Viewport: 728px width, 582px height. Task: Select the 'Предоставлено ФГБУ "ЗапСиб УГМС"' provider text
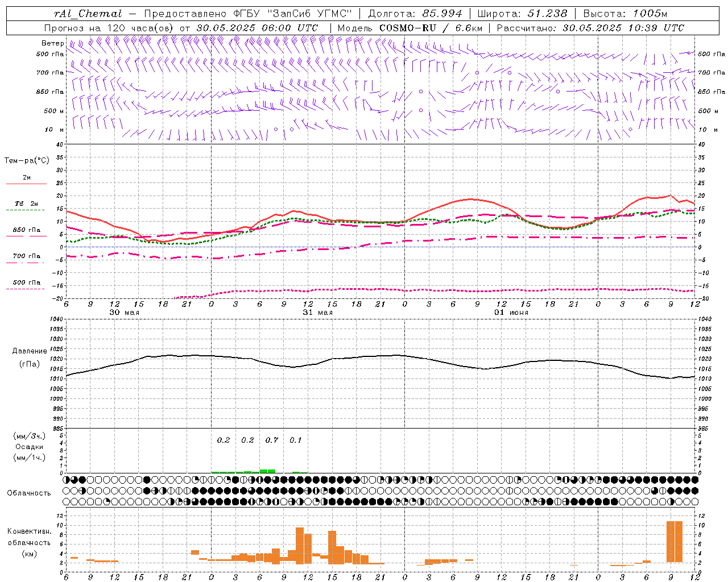[x=249, y=14]
